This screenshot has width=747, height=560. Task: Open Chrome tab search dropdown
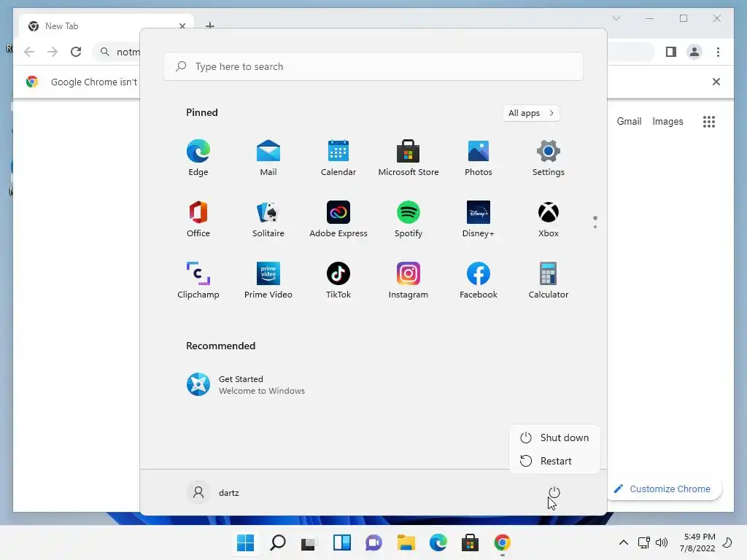tap(616, 18)
